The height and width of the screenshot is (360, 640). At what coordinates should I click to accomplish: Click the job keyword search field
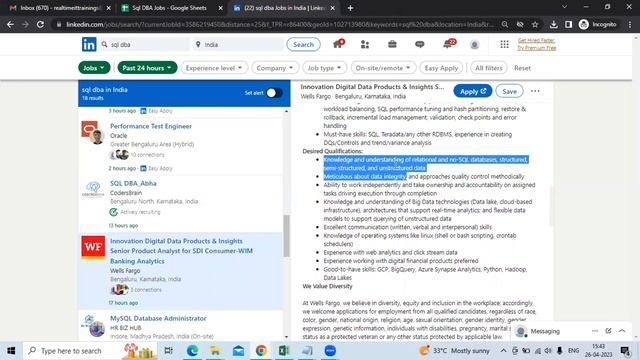coord(145,44)
